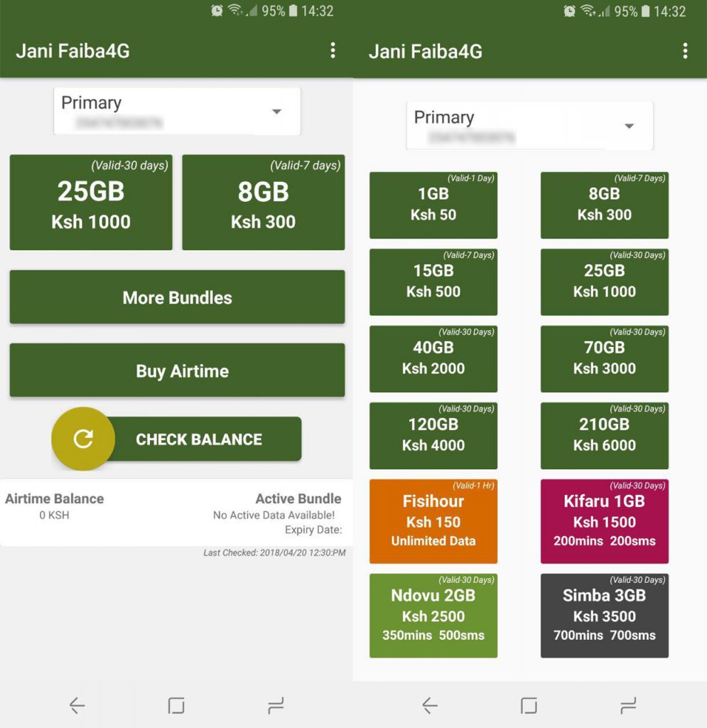The image size is (707, 728).
Task: Tap the yellow refresh icon beside Check Balance
Action: click(83, 439)
